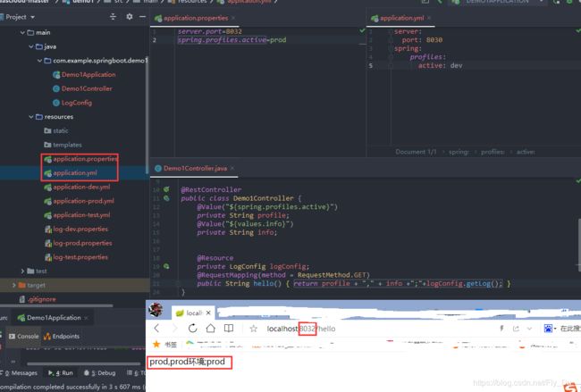Click the browser back arrow
The width and height of the screenshot is (581, 392).
pyautogui.click(x=156, y=328)
